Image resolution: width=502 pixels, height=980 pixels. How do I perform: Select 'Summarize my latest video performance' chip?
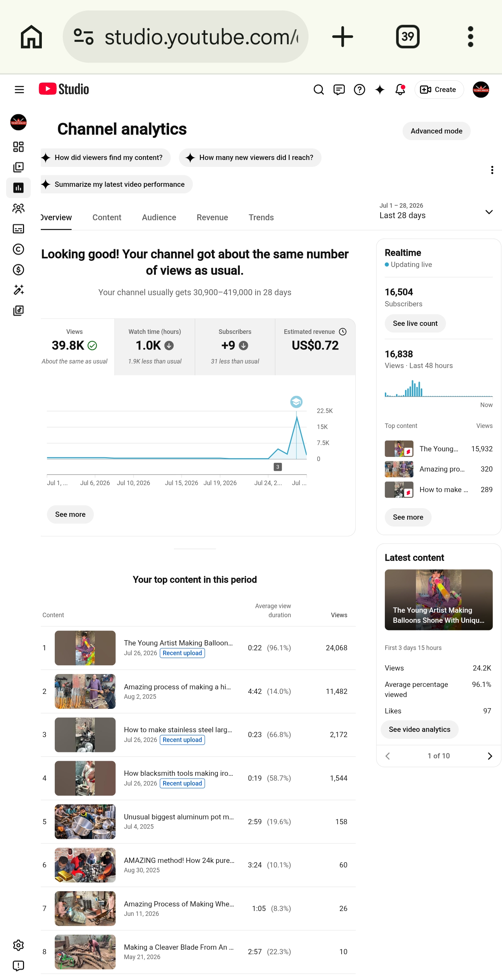coord(116,184)
